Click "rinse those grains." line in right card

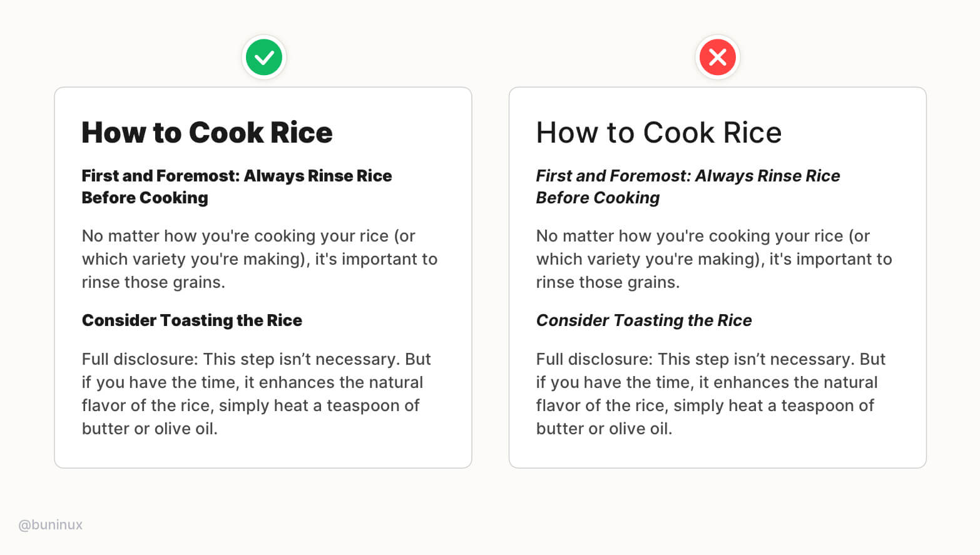[608, 282]
